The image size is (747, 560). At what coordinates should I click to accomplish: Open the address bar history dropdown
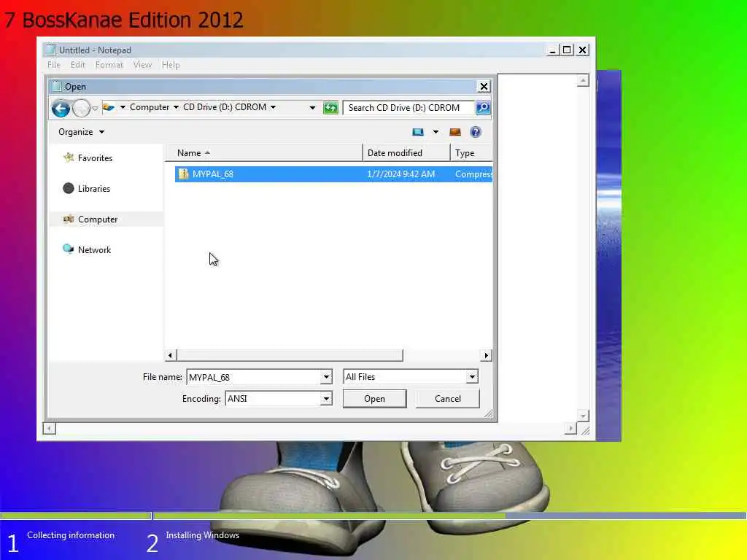312,108
